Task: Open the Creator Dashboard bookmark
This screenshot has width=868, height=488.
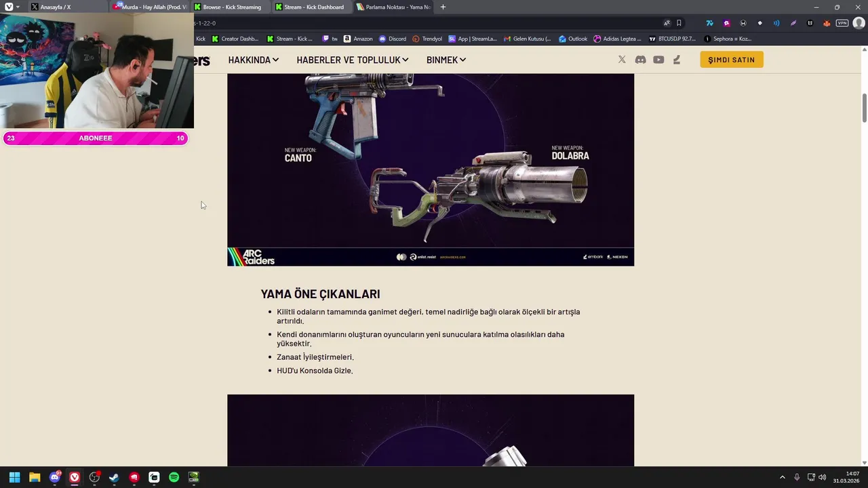Action: (235, 39)
